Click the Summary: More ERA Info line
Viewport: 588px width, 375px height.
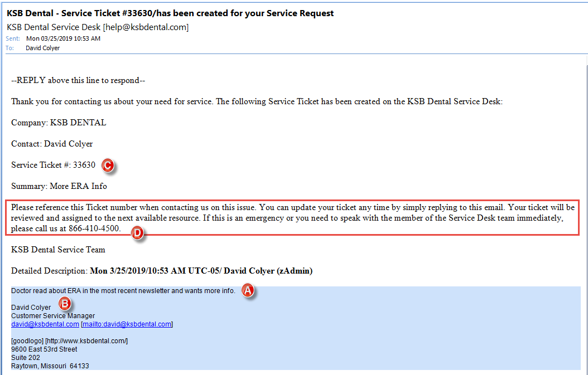coord(59,186)
